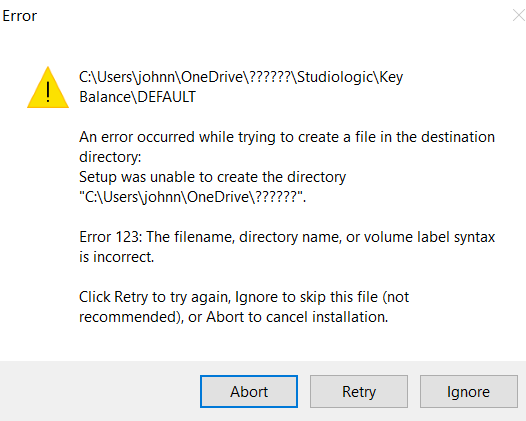Click the exclamation mark inside the warning icon
Viewport: 526px width, 421px height.
click(48, 92)
